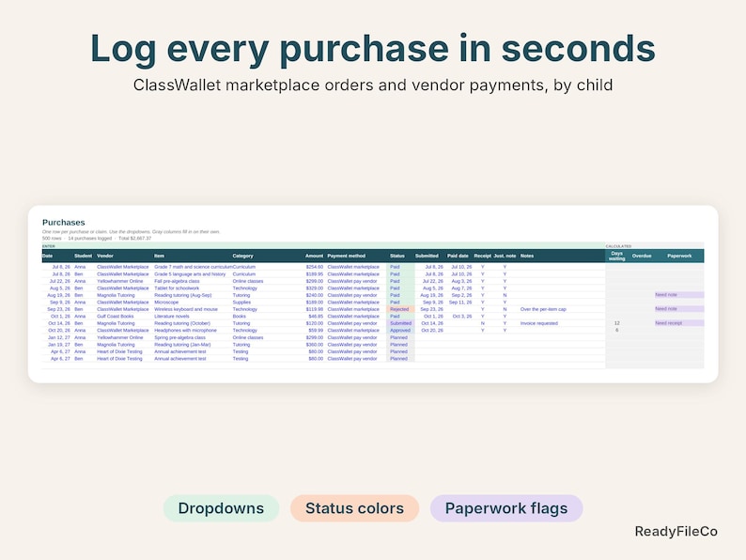The height and width of the screenshot is (560, 746).
Task: Select the Reading tutoring (October) cell
Action: [182, 323]
